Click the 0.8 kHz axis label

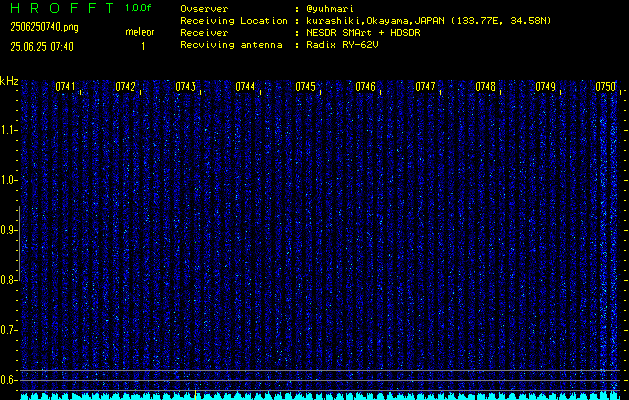(8, 280)
